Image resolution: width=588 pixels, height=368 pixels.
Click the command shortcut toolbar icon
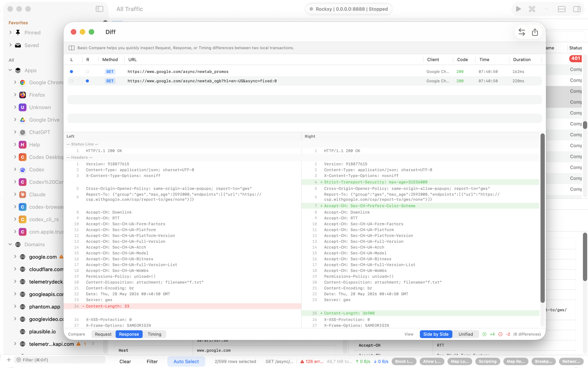532,9
